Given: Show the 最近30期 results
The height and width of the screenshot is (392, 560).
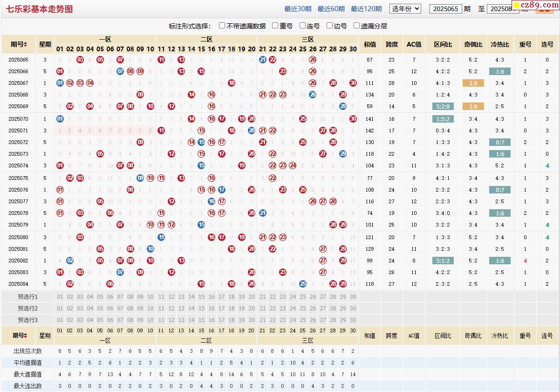Looking at the screenshot, I should pyautogui.click(x=298, y=9).
